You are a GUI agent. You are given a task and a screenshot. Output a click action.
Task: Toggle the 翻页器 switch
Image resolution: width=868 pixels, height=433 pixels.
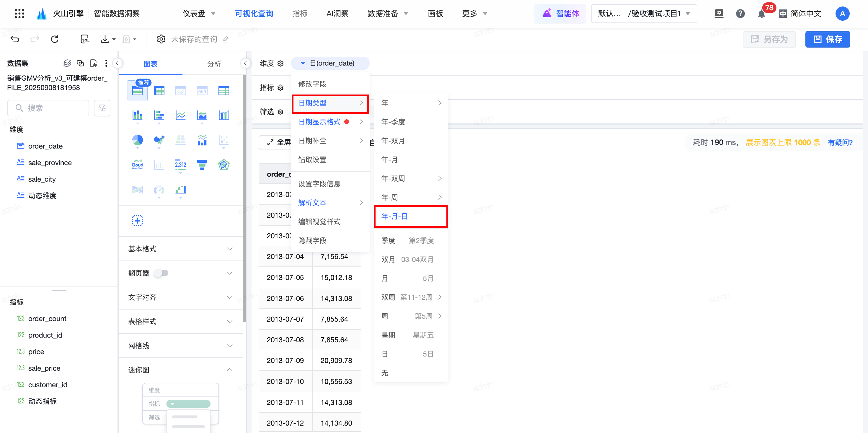pyautogui.click(x=161, y=273)
